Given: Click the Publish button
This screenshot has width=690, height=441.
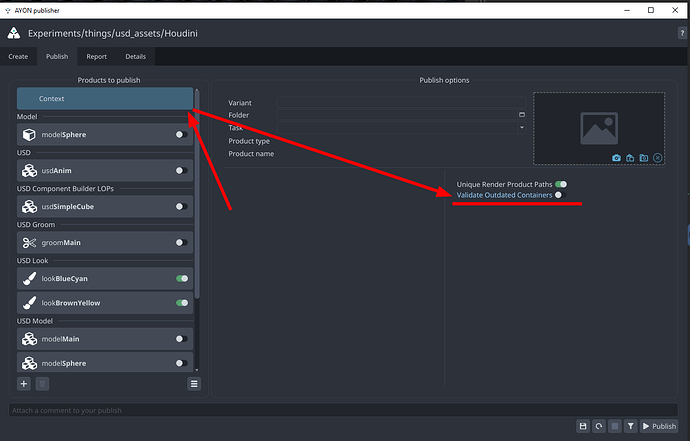Looking at the screenshot, I should point(659,426).
